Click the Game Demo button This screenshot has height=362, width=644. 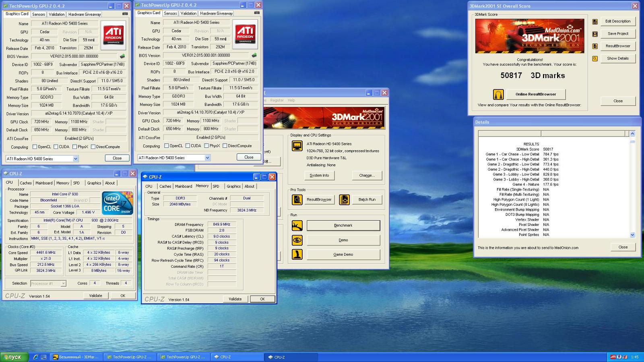click(x=343, y=254)
